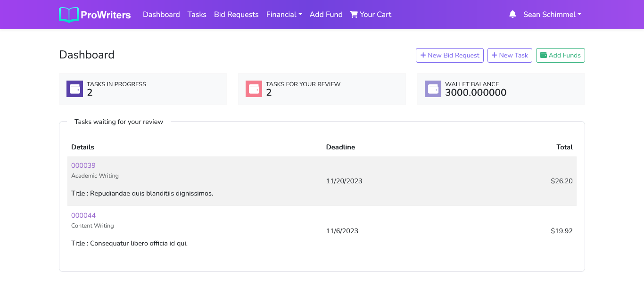
Task: Click the Wallet Balance icon
Action: click(x=433, y=89)
